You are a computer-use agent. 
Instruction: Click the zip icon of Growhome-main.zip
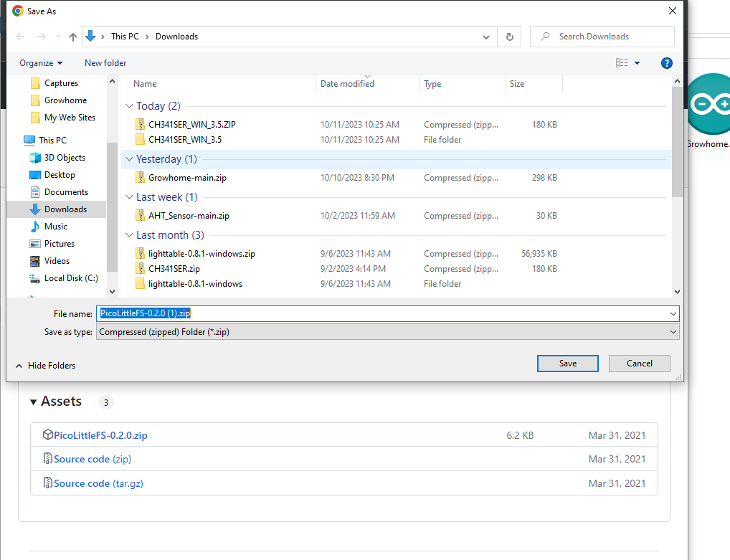140,177
